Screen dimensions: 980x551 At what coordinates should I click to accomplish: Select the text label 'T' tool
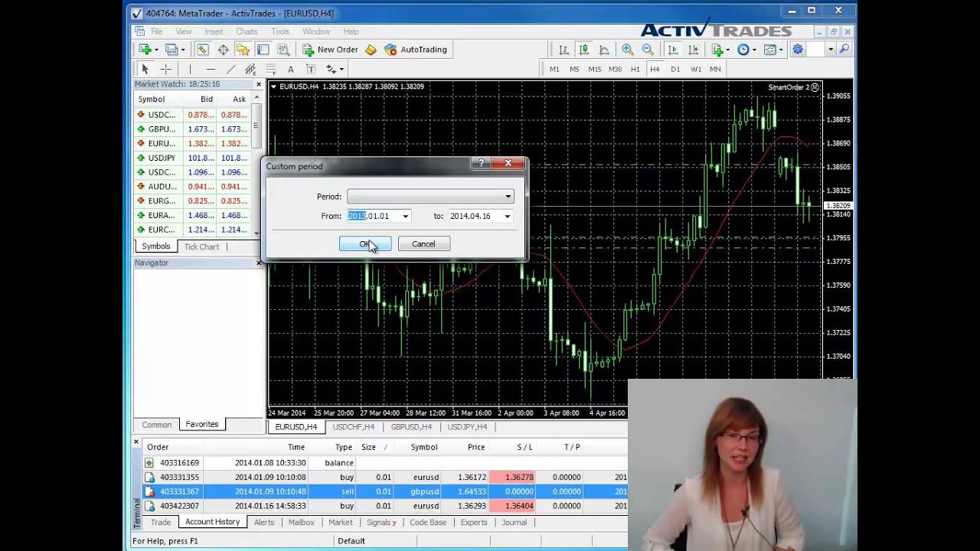(310, 69)
